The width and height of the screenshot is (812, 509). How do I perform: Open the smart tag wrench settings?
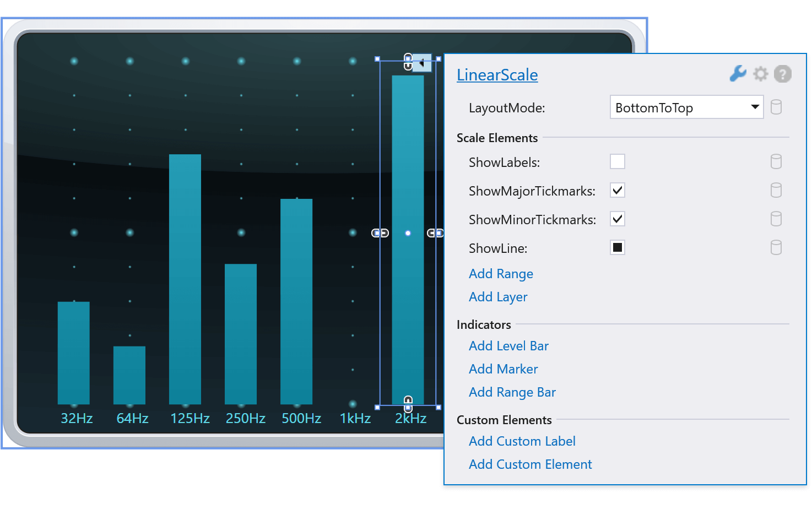pos(738,73)
